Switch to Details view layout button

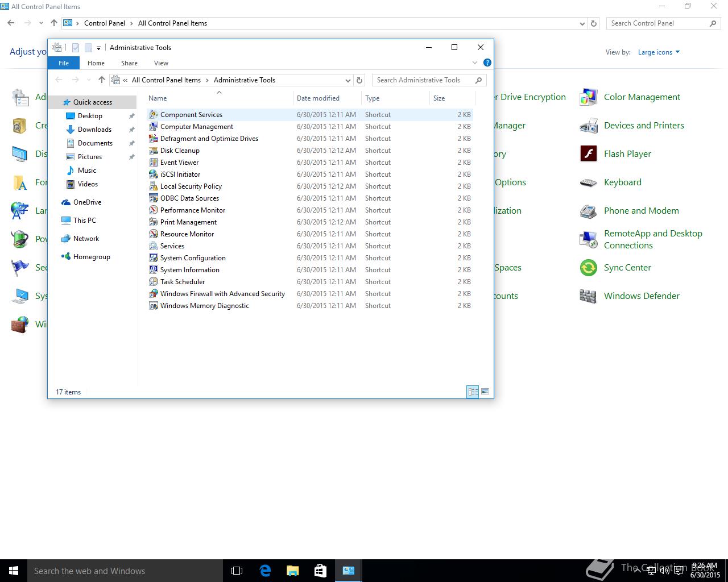[x=473, y=392]
